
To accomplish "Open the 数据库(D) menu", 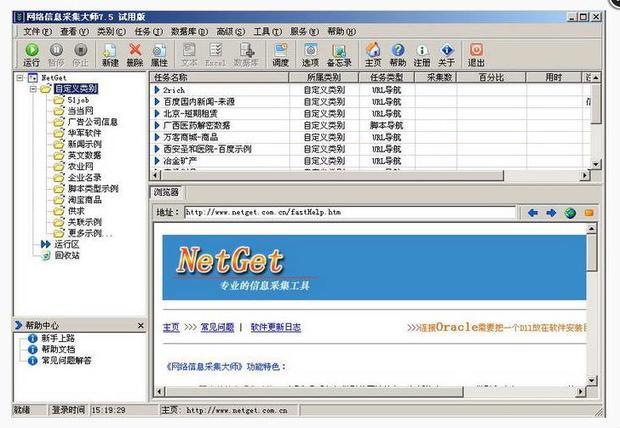I will 189,31.
